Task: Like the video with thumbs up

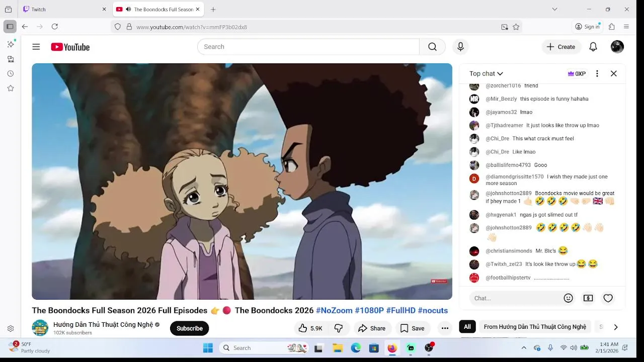Action: click(310, 328)
